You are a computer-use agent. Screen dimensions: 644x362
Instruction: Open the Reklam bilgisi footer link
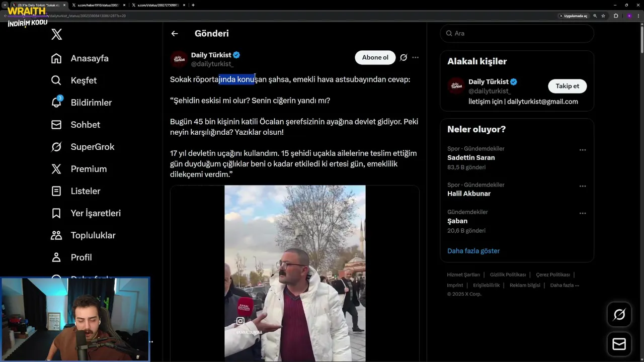pyautogui.click(x=525, y=285)
